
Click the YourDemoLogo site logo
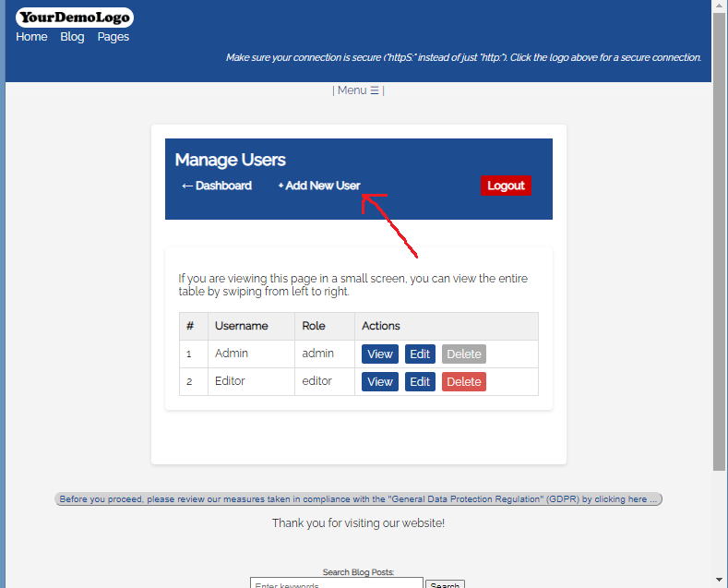(75, 17)
